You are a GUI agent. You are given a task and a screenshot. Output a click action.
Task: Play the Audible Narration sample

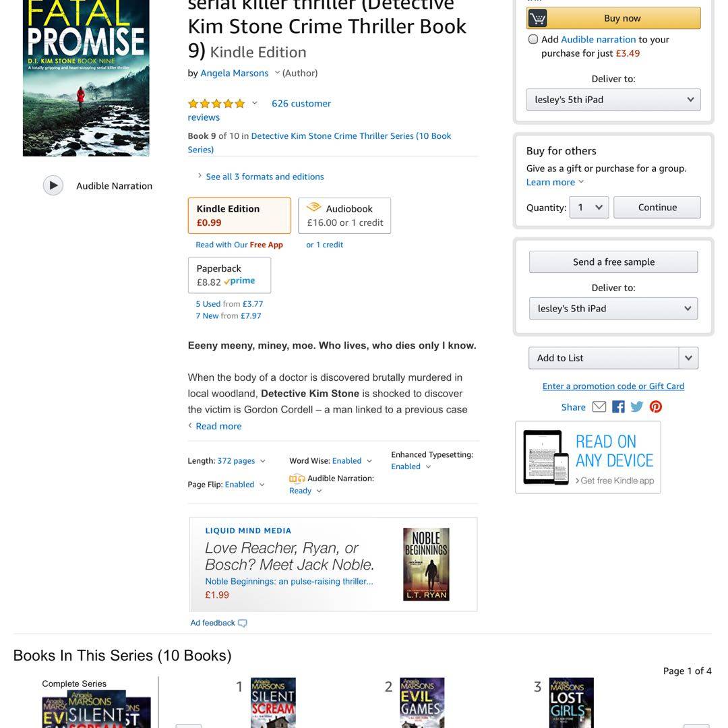point(53,185)
